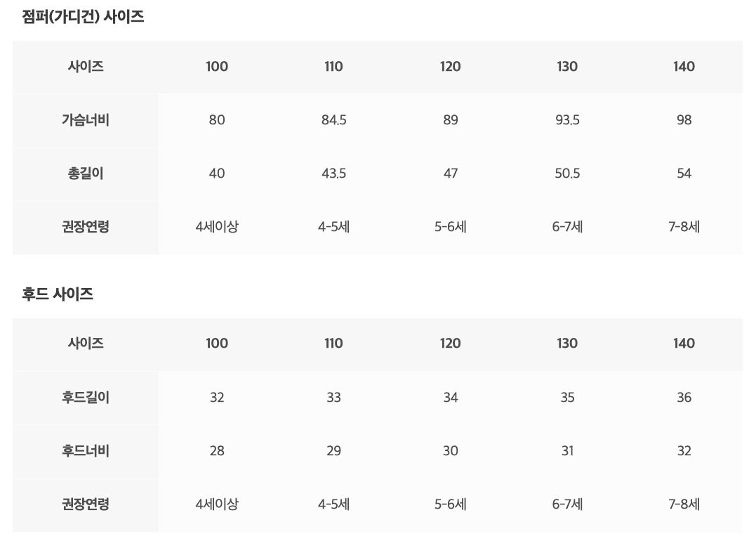Select total length value 50.5

coord(567,174)
